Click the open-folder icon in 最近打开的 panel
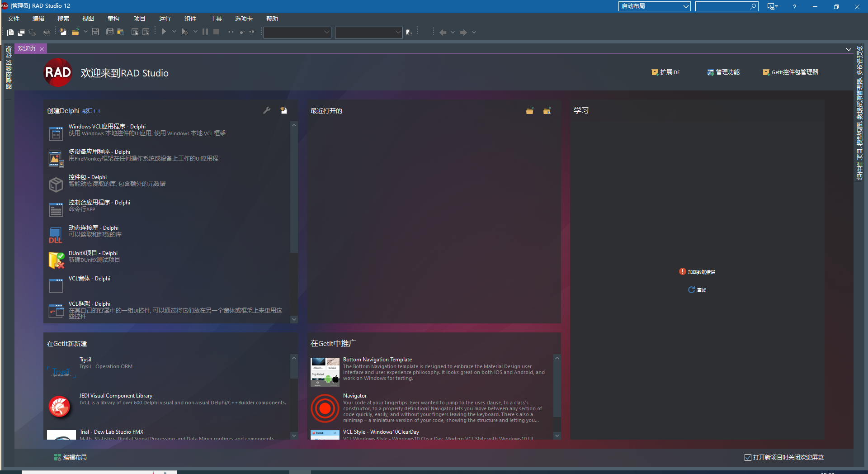868x474 pixels. [529, 111]
